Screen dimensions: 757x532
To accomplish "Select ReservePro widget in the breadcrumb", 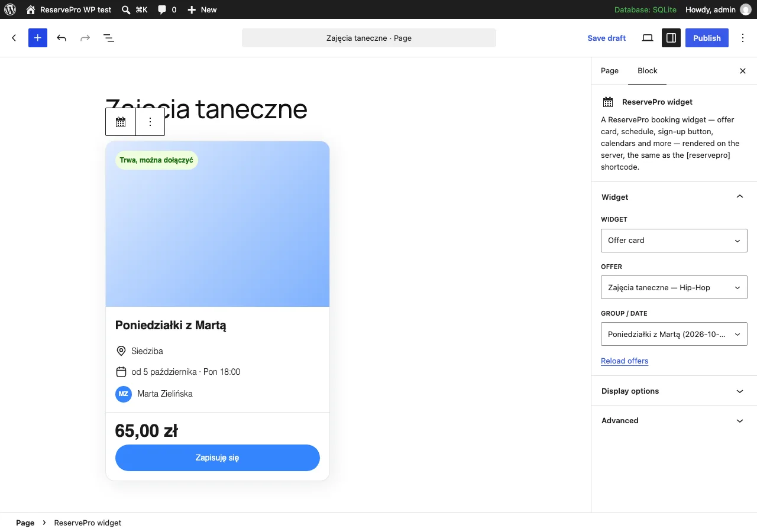I will pyautogui.click(x=88, y=523).
